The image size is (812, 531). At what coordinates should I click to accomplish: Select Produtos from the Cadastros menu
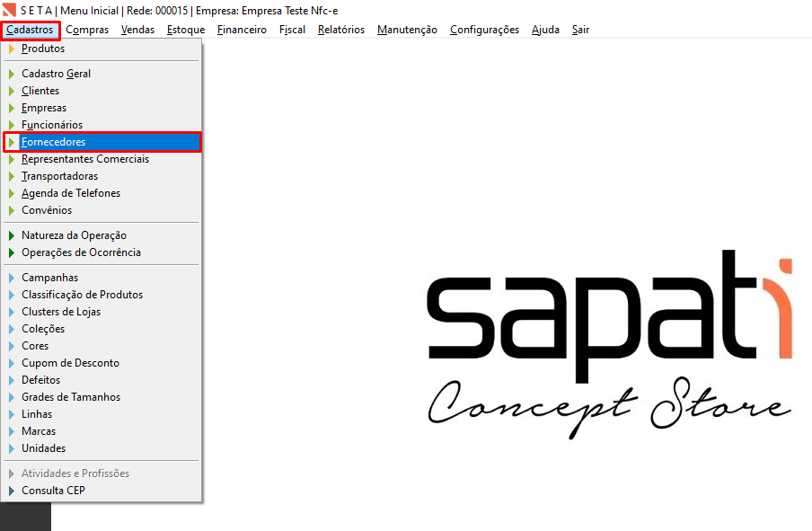point(101,49)
